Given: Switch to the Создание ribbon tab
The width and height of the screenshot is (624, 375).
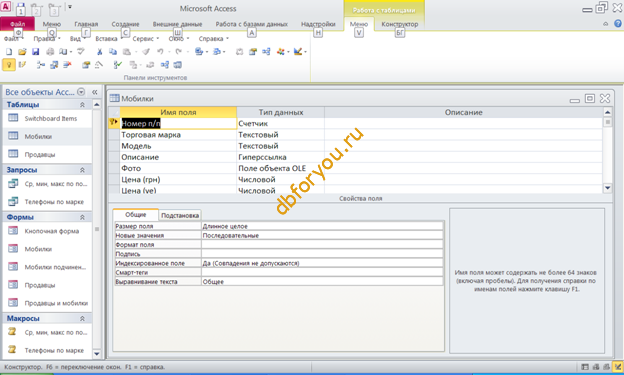Looking at the screenshot, I should coord(125,24).
